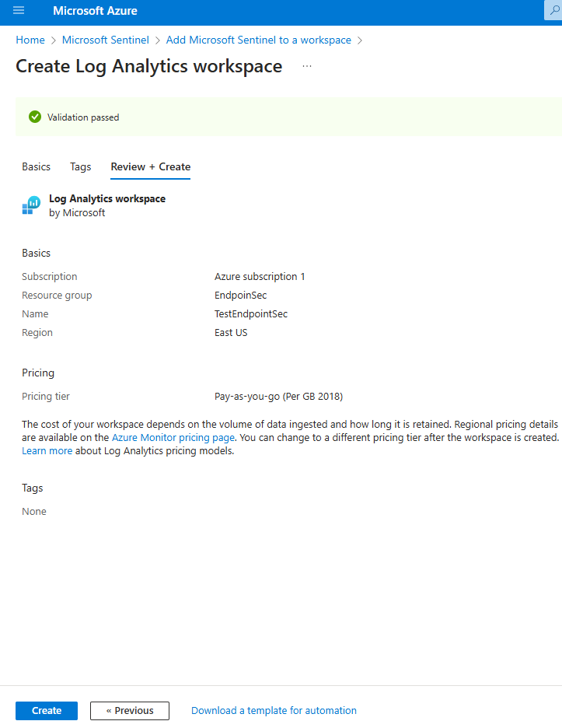Viewport: 562px width, 728px height.
Task: Select the Review + Create tab
Action: (x=150, y=166)
